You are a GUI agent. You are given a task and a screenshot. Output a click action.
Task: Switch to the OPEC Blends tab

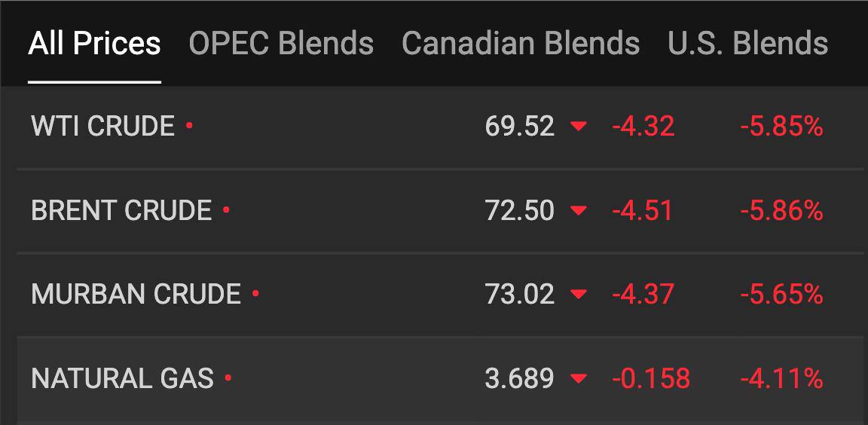coord(281,43)
